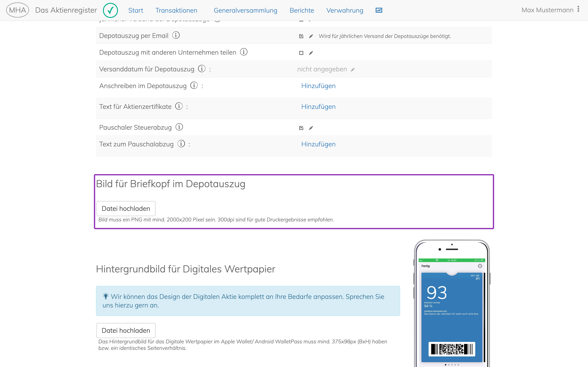Image resolution: width=588 pixels, height=367 pixels.
Task: Click the lightbulb icon in the info banner
Action: 106,296
